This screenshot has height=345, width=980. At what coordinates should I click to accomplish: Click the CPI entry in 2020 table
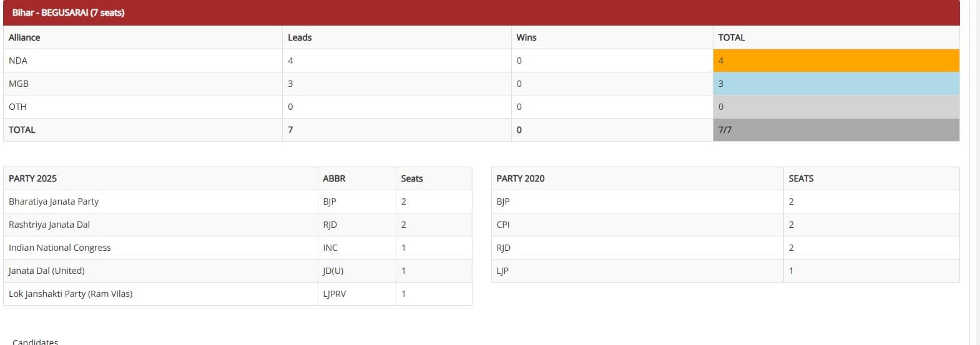click(x=503, y=225)
